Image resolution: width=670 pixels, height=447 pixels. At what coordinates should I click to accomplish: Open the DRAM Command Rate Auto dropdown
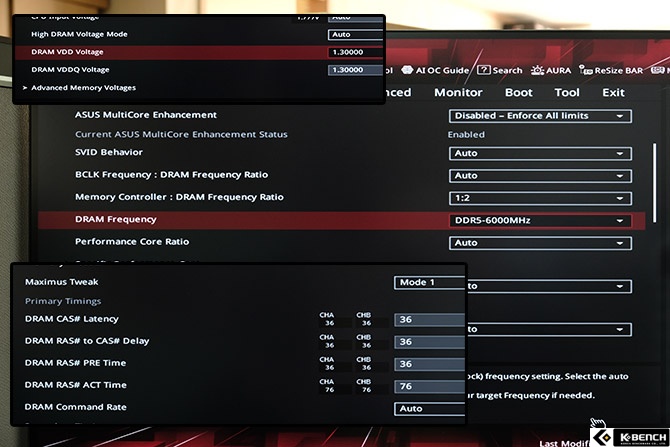pos(429,409)
